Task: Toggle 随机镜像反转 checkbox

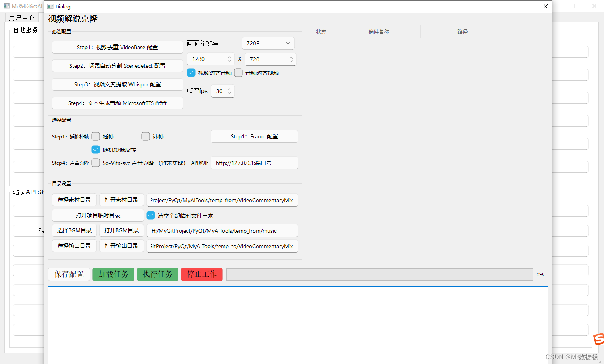Action: [96, 149]
